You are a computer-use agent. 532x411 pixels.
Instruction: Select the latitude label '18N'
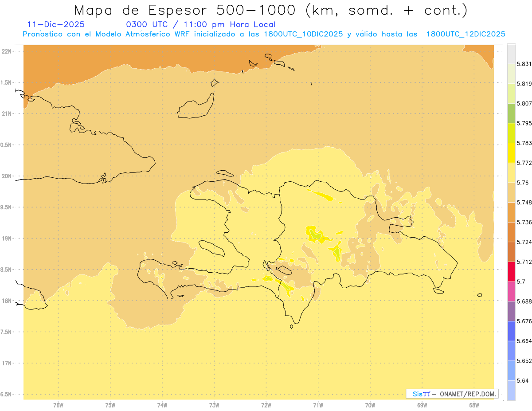(7, 301)
